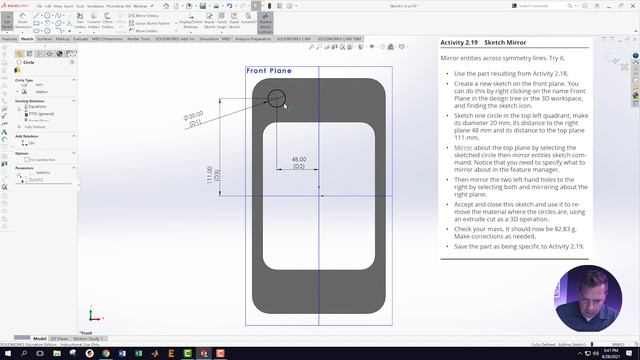
Task: Collapse the Circle Type section
Action: (x=73, y=80)
